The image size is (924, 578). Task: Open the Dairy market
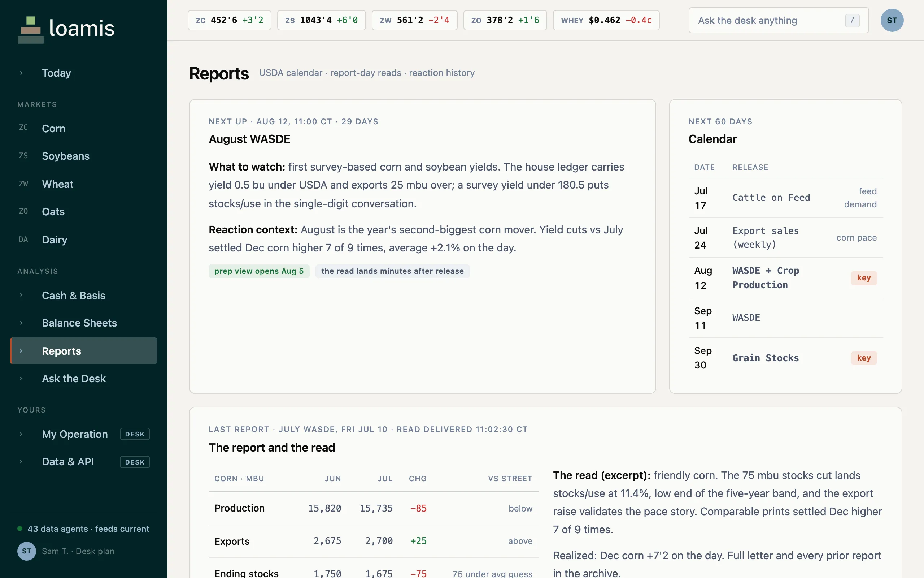pyautogui.click(x=84, y=240)
